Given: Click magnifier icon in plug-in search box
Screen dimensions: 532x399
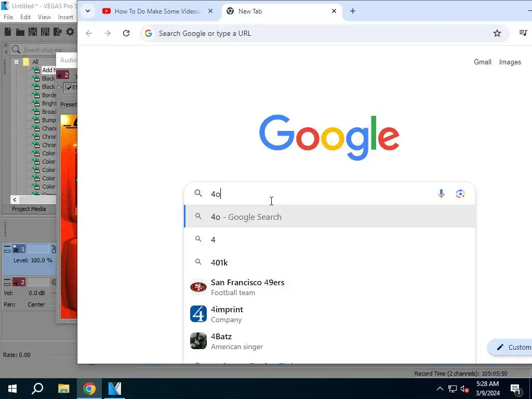Looking at the screenshot, I should pos(16,49).
